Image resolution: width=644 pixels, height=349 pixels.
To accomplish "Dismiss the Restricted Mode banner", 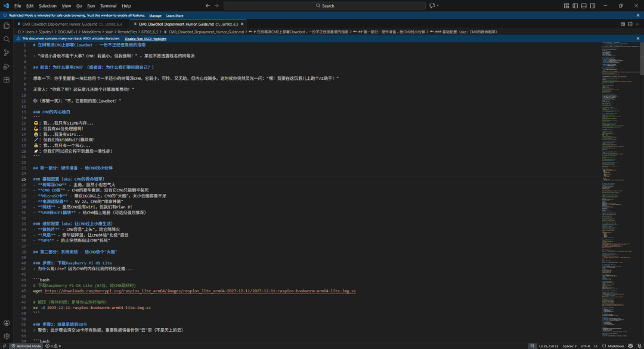I will (638, 15).
